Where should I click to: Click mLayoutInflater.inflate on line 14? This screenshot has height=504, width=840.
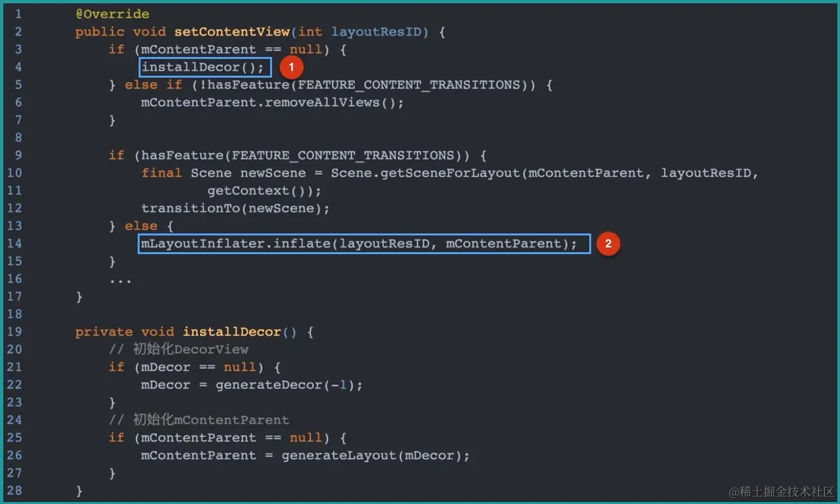tap(236, 243)
